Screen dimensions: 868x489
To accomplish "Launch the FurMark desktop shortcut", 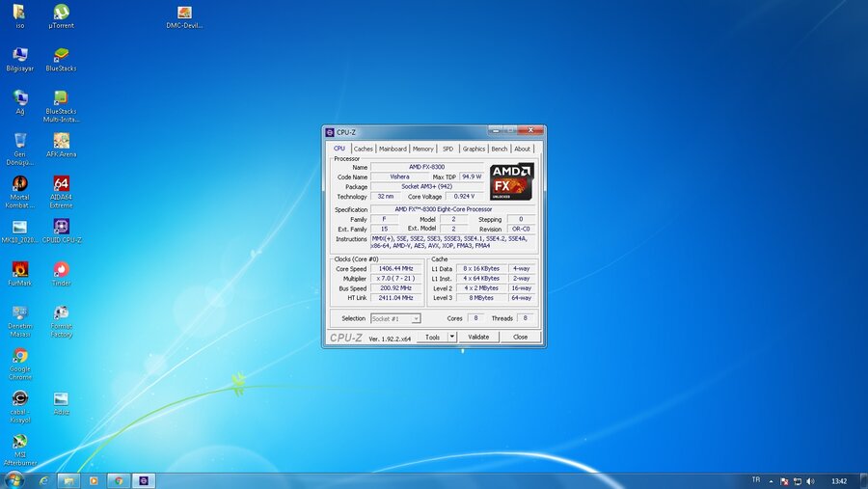I will click(20, 274).
